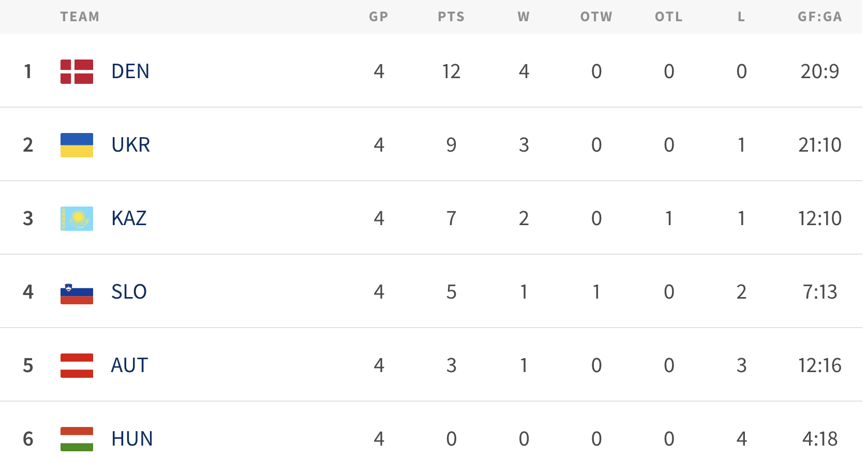Open the HUN team page
The width and height of the screenshot is (868, 472).
click(132, 439)
